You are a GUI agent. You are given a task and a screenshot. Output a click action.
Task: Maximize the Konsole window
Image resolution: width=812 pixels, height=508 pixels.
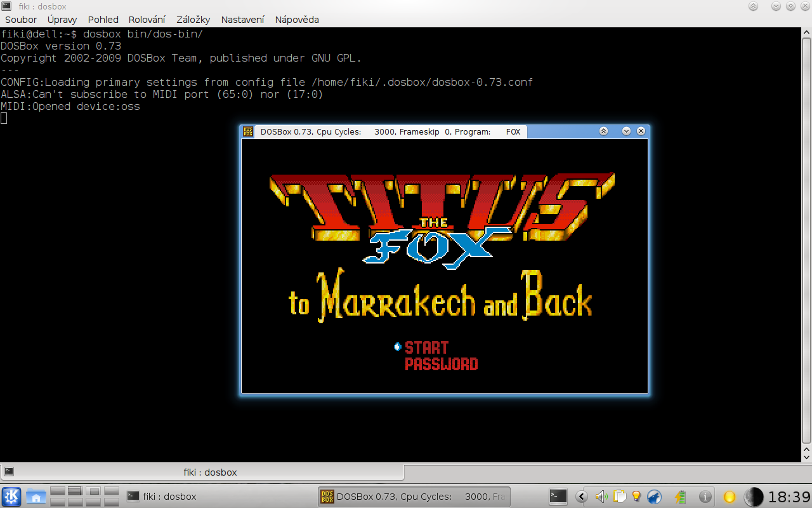coord(790,6)
